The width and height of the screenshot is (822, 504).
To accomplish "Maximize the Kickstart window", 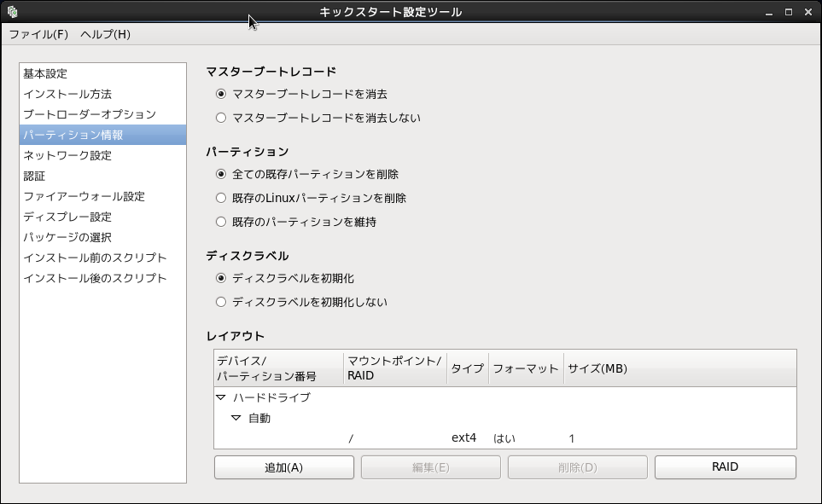I will point(788,12).
